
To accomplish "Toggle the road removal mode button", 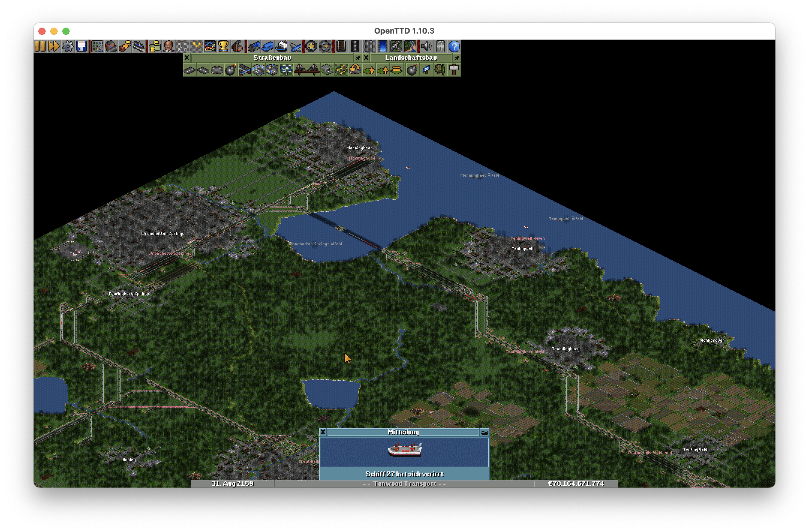I will coord(341,70).
